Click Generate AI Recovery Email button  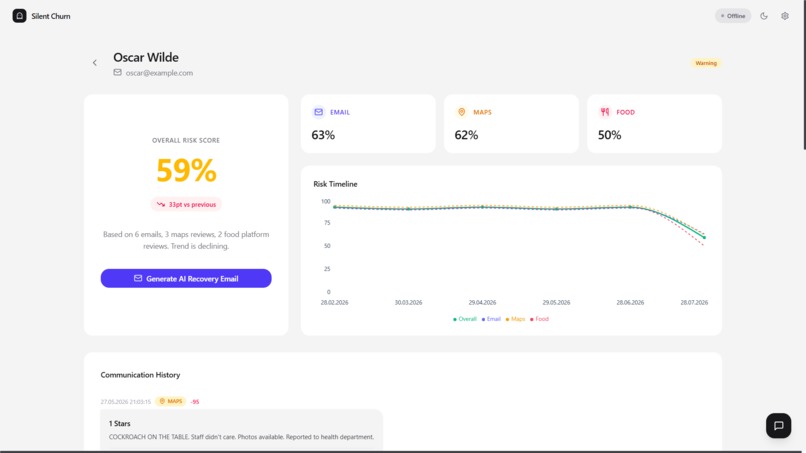[x=186, y=278]
